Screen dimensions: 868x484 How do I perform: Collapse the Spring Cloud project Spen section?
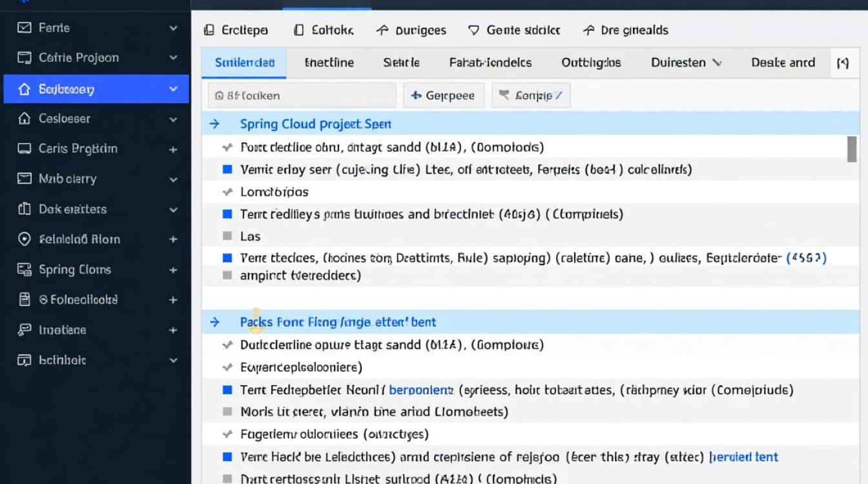tap(215, 124)
